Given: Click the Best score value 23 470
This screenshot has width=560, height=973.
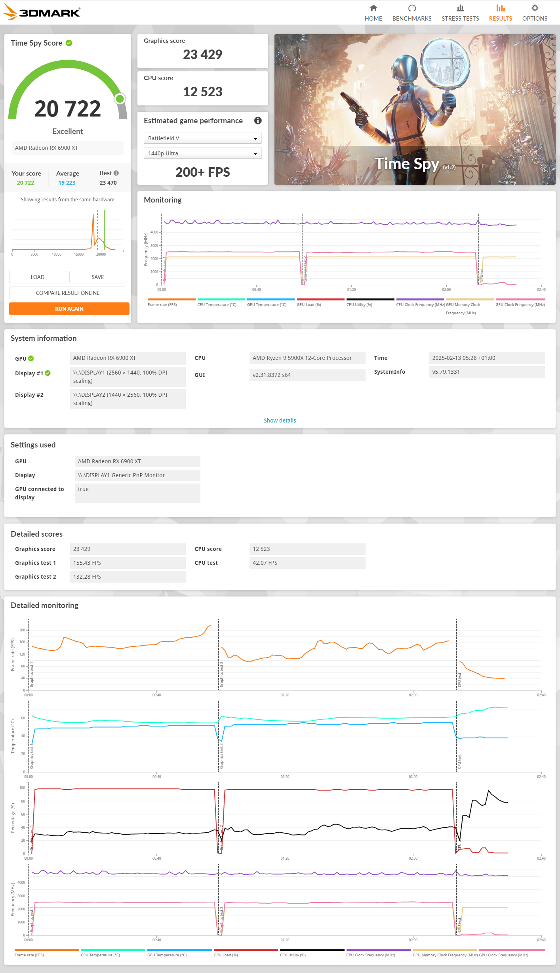Looking at the screenshot, I should (108, 183).
